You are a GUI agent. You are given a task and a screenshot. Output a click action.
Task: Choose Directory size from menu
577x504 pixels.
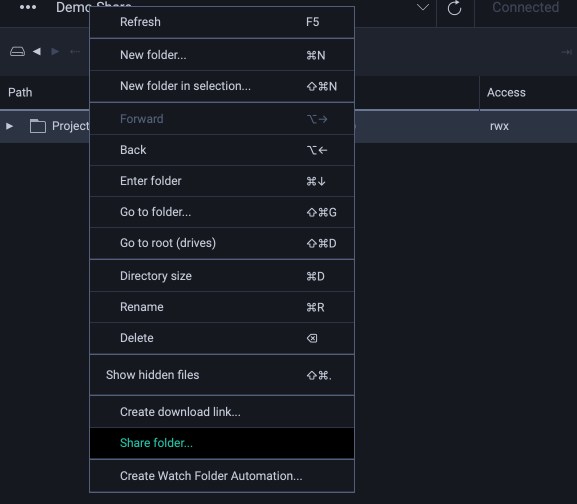click(x=222, y=276)
